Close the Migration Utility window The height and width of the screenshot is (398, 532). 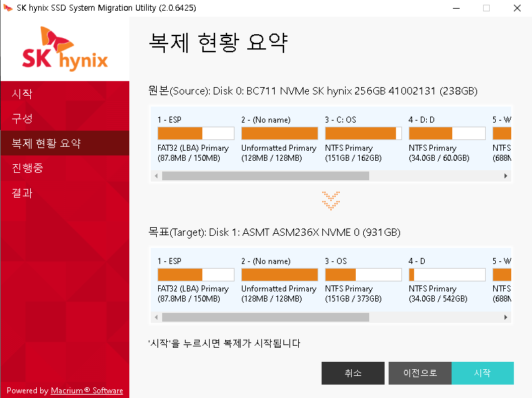pos(517,8)
